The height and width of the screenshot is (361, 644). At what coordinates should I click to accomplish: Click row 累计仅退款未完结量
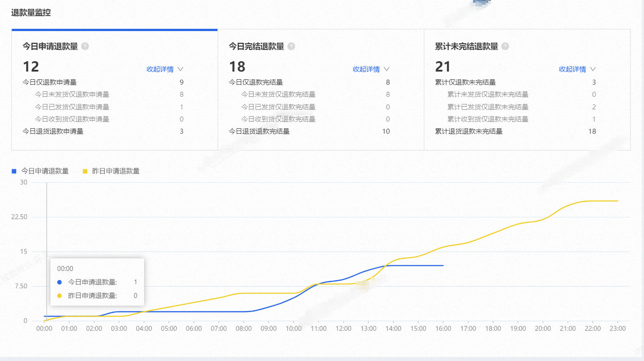[516, 82]
